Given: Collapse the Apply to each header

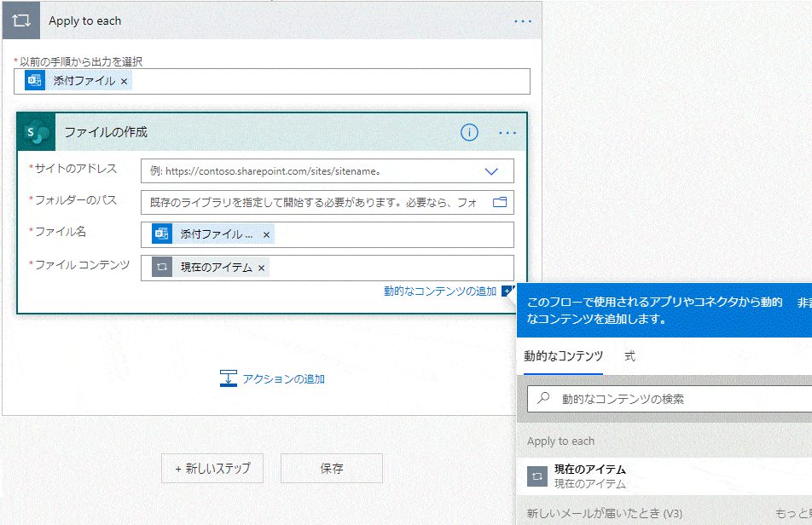Looking at the screenshot, I should coord(256,20).
